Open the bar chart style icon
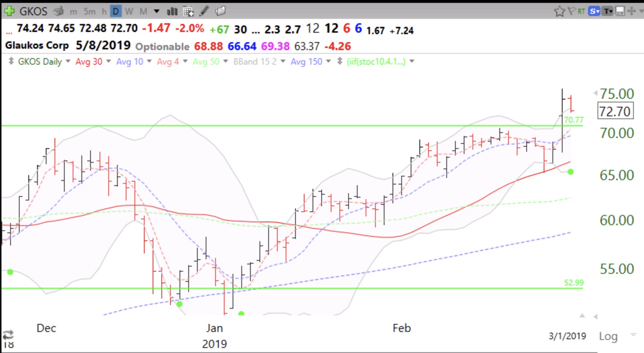644x353 pixels. pos(172,12)
